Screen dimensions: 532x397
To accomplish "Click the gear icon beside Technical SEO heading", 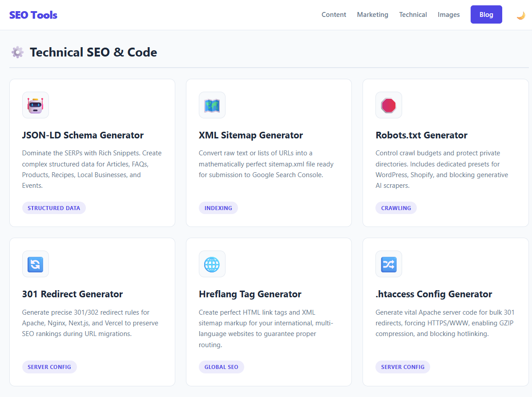I will tap(17, 52).
